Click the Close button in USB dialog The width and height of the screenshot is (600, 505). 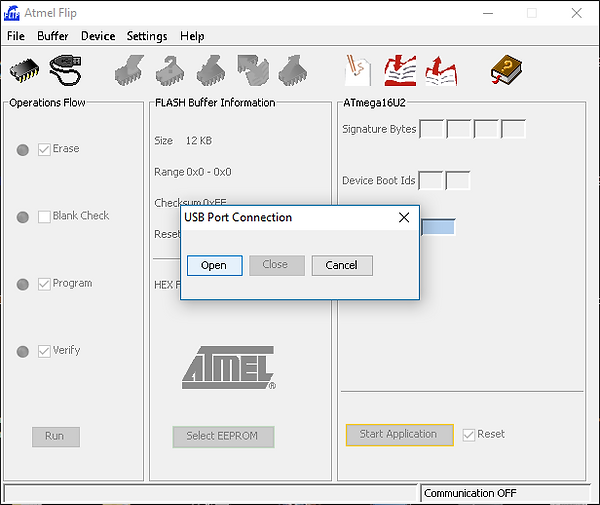[x=277, y=265]
